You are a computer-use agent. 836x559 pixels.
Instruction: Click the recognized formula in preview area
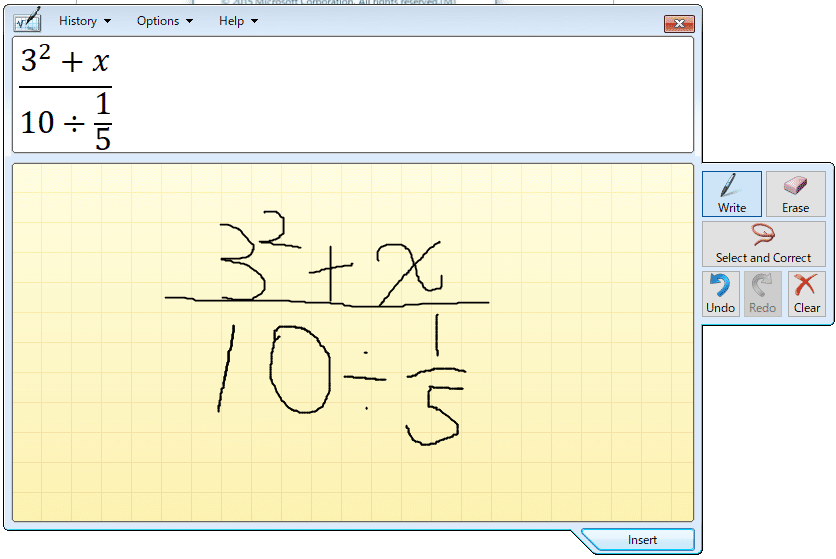(x=66, y=97)
